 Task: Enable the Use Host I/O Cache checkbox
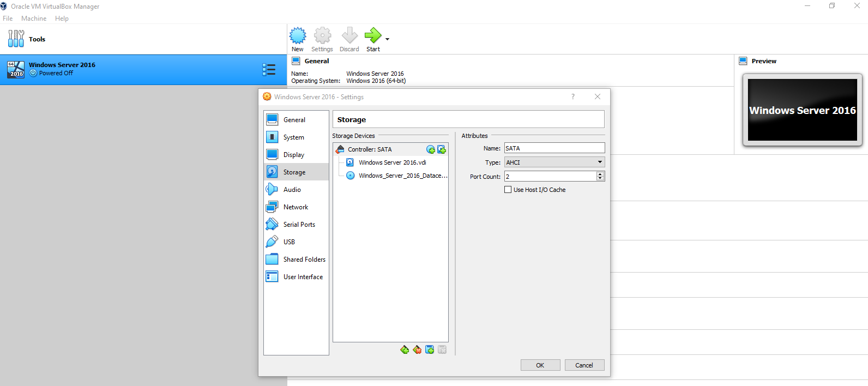[508, 190]
